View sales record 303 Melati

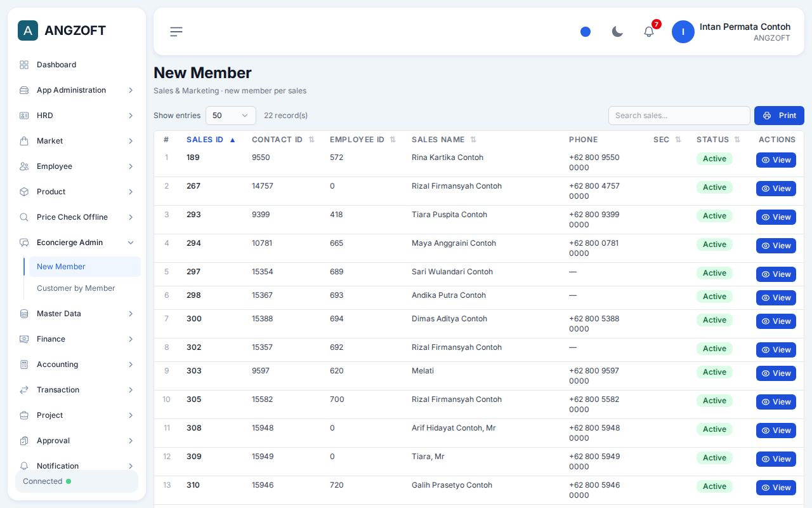pyautogui.click(x=776, y=373)
